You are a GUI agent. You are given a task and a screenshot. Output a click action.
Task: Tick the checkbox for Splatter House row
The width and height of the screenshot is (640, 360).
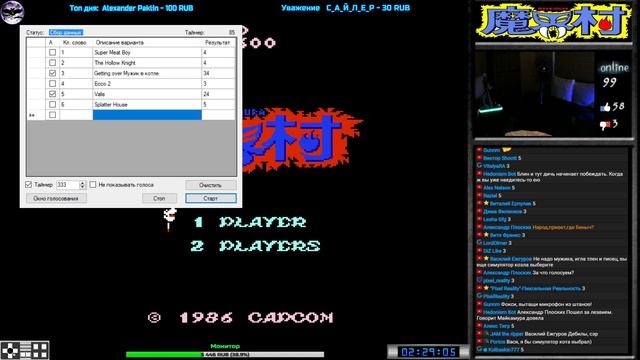(x=52, y=104)
